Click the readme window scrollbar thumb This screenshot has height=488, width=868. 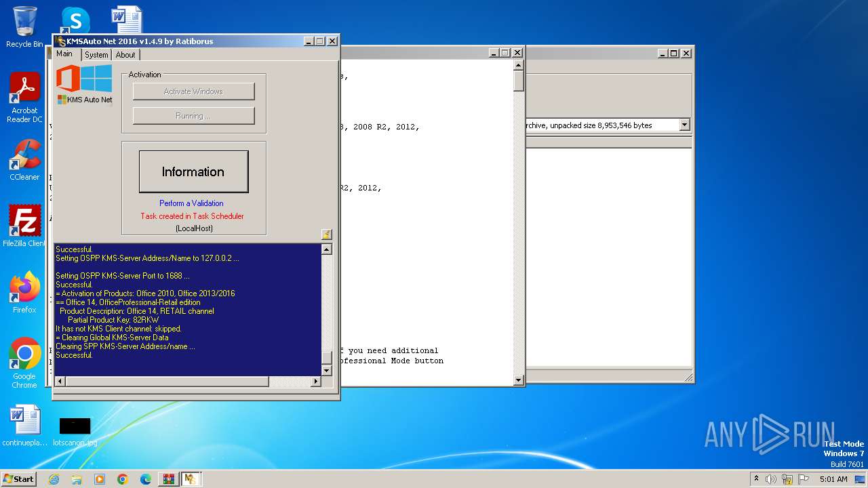pos(519,81)
